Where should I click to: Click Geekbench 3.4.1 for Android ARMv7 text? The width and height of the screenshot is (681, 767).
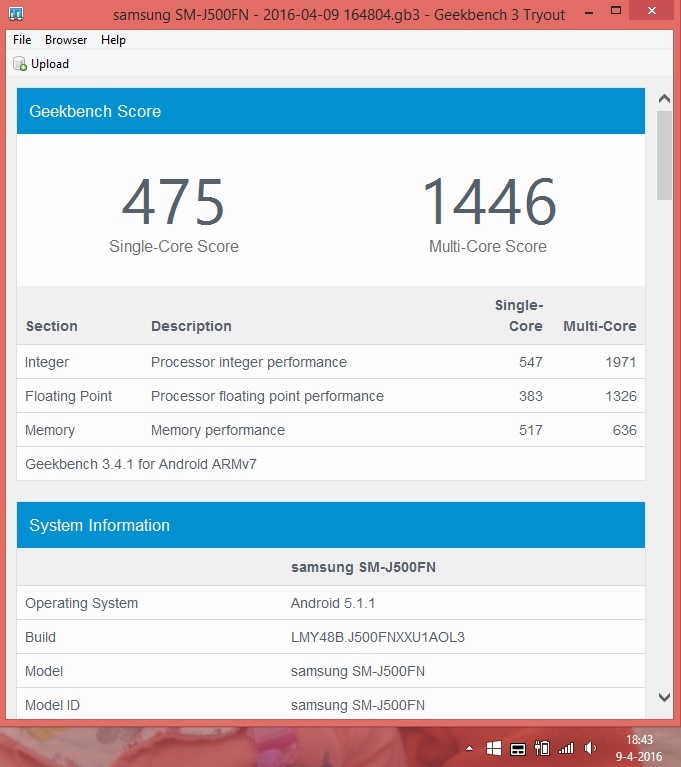[141, 464]
